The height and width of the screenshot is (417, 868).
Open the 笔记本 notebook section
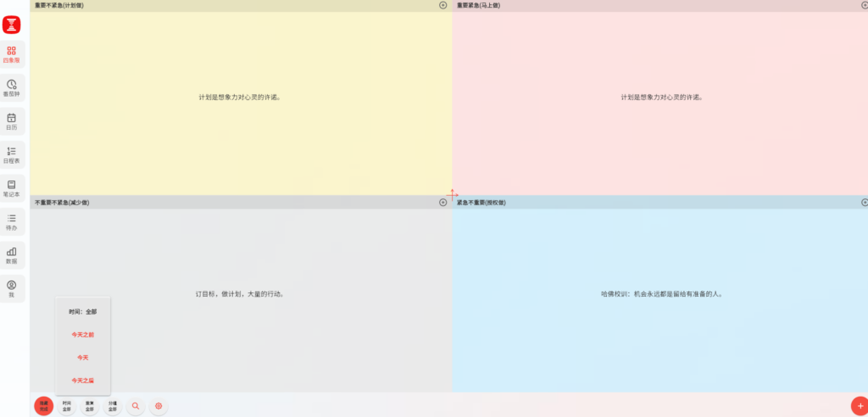point(12,188)
